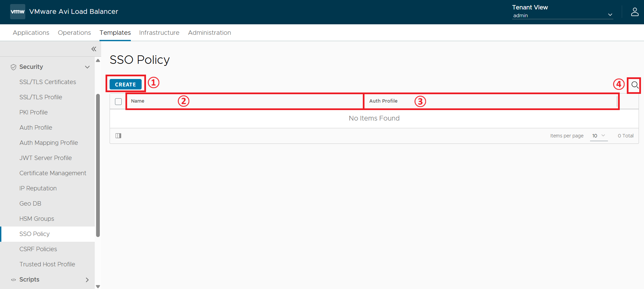Click the "No Items Found" message
This screenshot has height=289, width=644.
point(374,118)
